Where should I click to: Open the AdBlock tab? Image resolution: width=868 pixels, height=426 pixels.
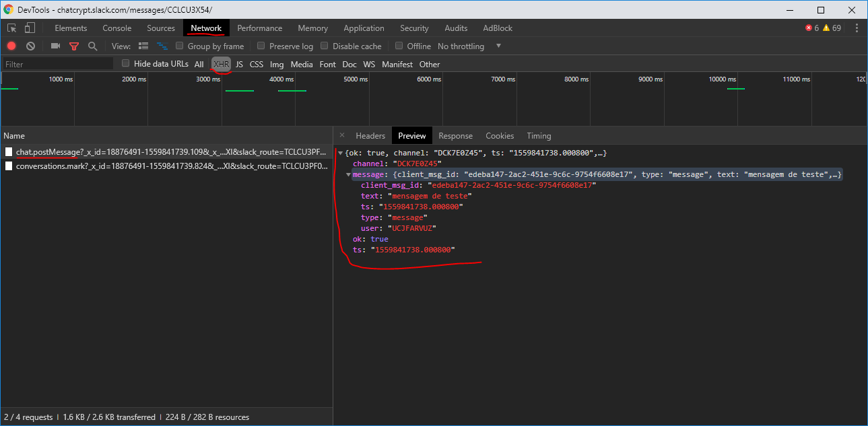[x=498, y=28]
